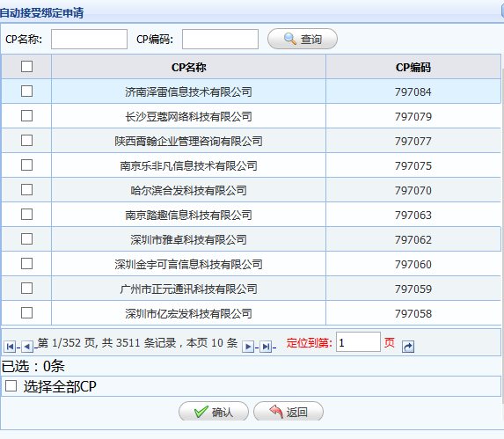Screen dimensions: 504x439
Task: Go to last page icon
Action: [266, 347]
